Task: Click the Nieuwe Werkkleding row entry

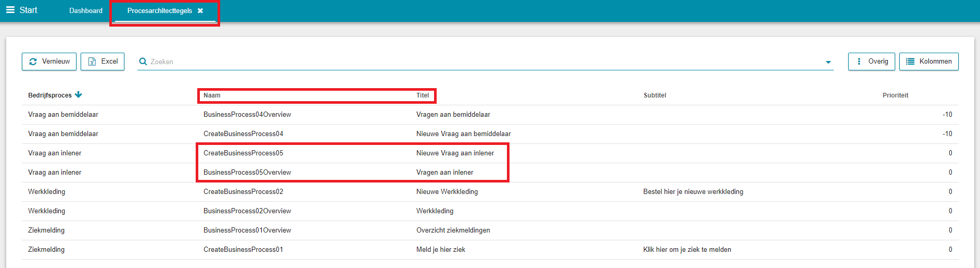Action: (x=447, y=192)
